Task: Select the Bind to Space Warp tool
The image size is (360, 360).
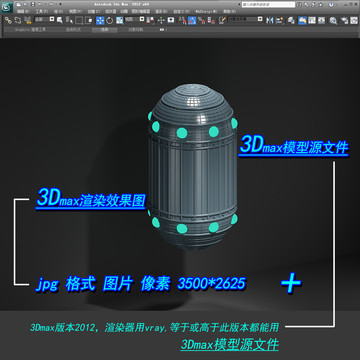Action: (28, 20)
